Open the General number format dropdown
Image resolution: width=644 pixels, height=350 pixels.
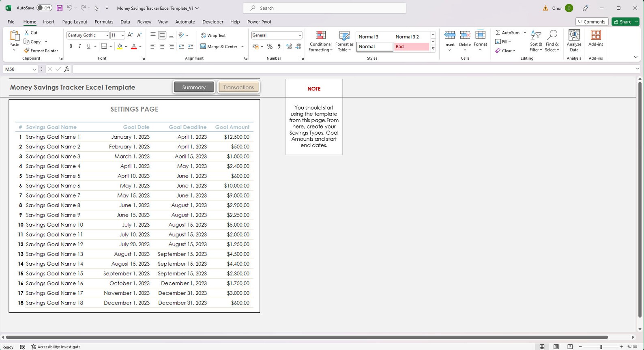pos(300,35)
